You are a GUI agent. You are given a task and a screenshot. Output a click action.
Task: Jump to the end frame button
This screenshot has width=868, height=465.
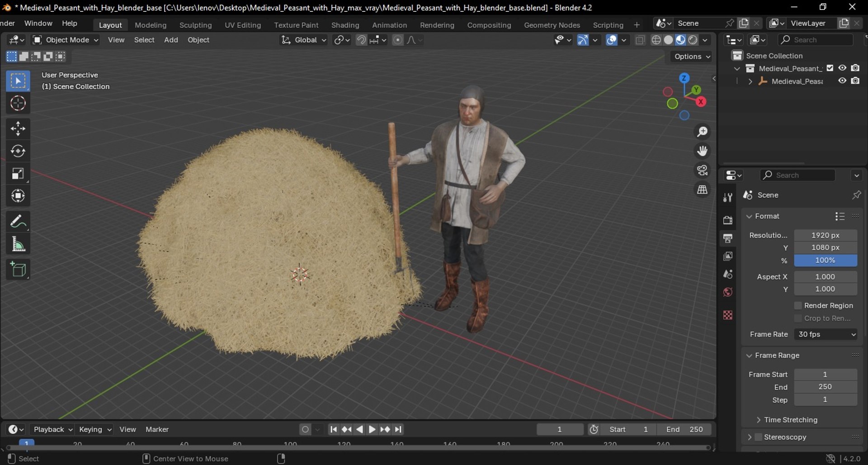[x=398, y=429]
